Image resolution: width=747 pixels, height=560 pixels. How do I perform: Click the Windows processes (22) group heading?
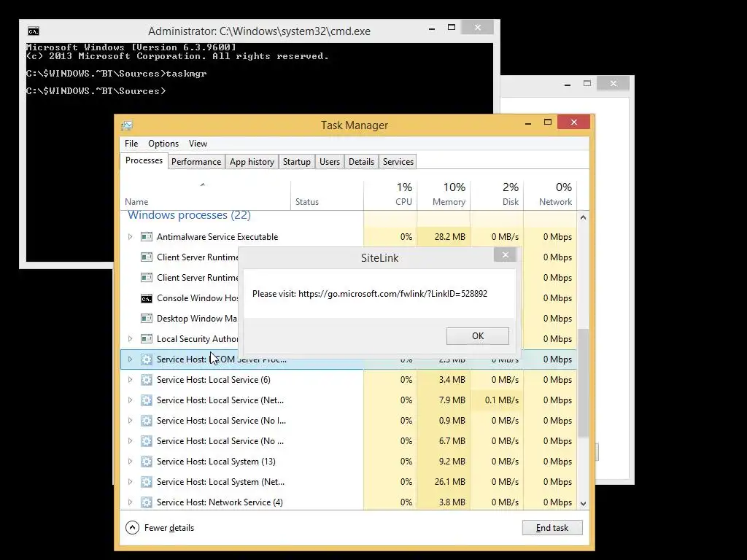pos(189,215)
